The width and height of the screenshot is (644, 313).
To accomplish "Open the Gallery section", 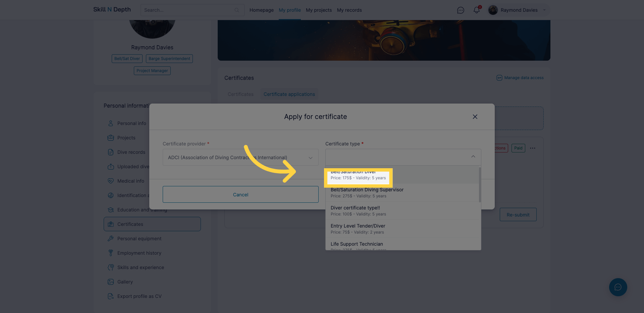I will [124, 281].
